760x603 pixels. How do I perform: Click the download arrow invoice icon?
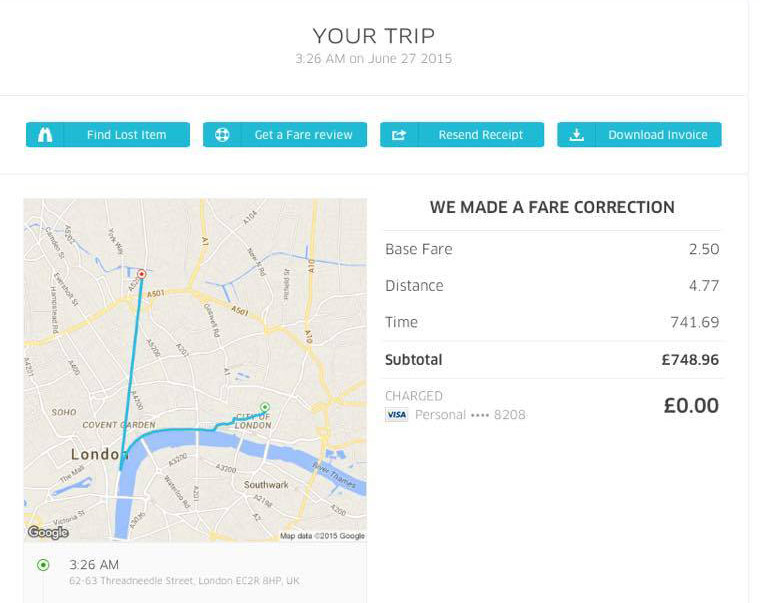[x=576, y=135]
